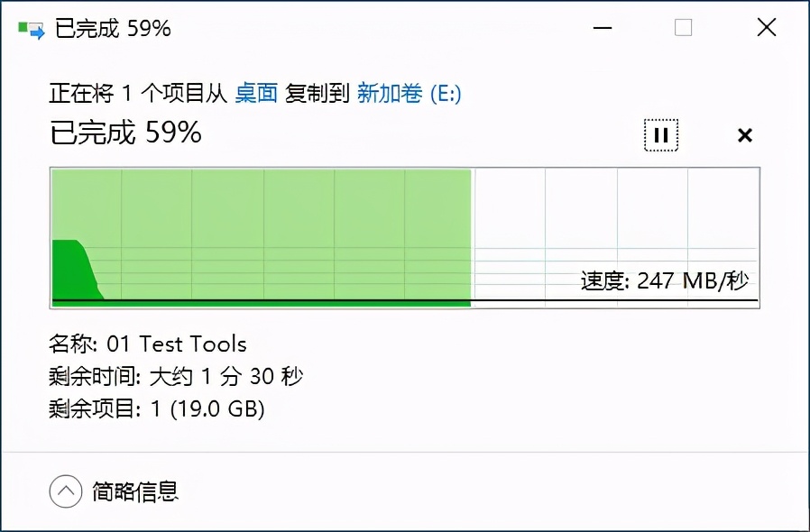
Task: Select the file name 01 Test Tools
Action: tap(149, 344)
